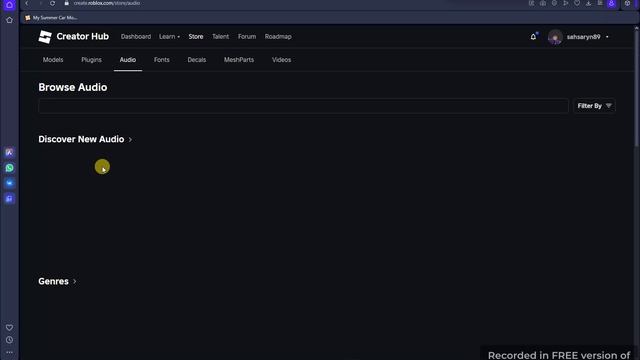Expand the Genres chevron

point(75,282)
